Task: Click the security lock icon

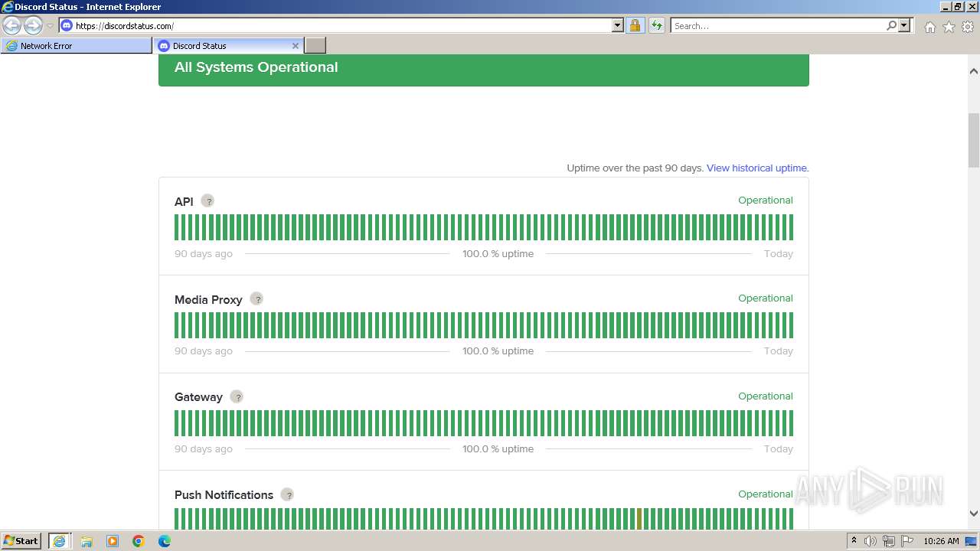Action: click(x=635, y=25)
